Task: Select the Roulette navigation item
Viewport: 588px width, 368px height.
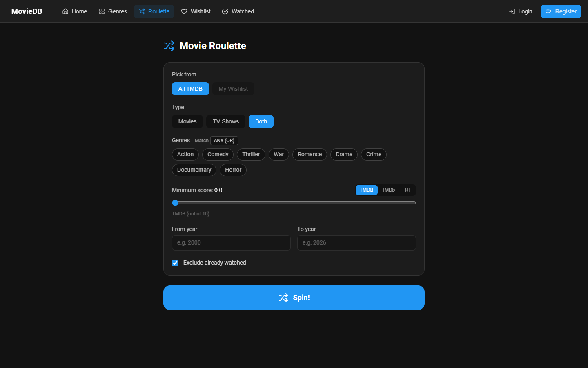Action: [x=154, y=11]
